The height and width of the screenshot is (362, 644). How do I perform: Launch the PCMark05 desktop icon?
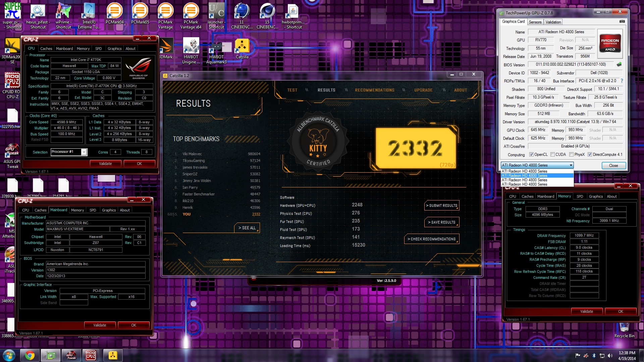[140, 13]
